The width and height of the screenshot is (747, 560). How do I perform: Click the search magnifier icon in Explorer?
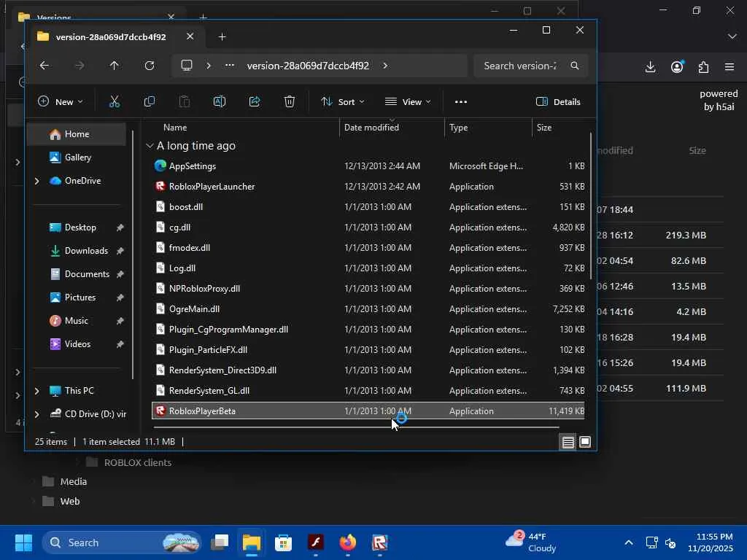(x=575, y=66)
